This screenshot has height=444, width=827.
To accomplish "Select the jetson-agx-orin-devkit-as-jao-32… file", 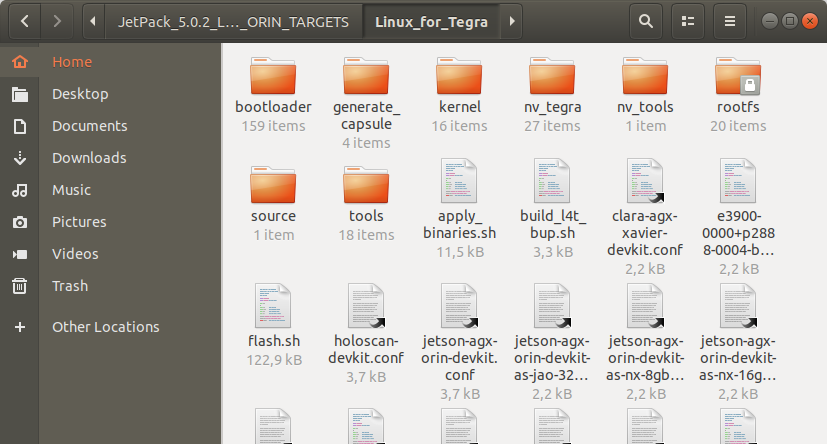I will pyautogui.click(x=552, y=306).
